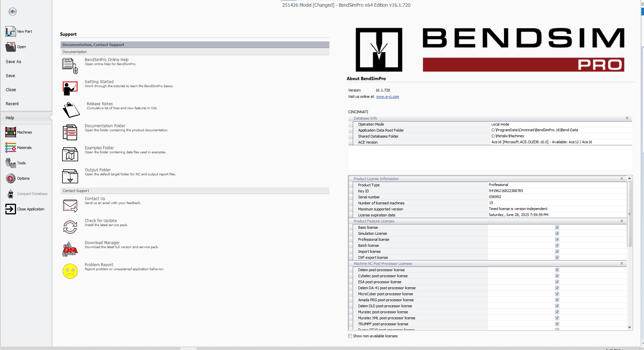Toggle the DXF export license checkbox
The image size is (644, 350).
[x=557, y=257]
